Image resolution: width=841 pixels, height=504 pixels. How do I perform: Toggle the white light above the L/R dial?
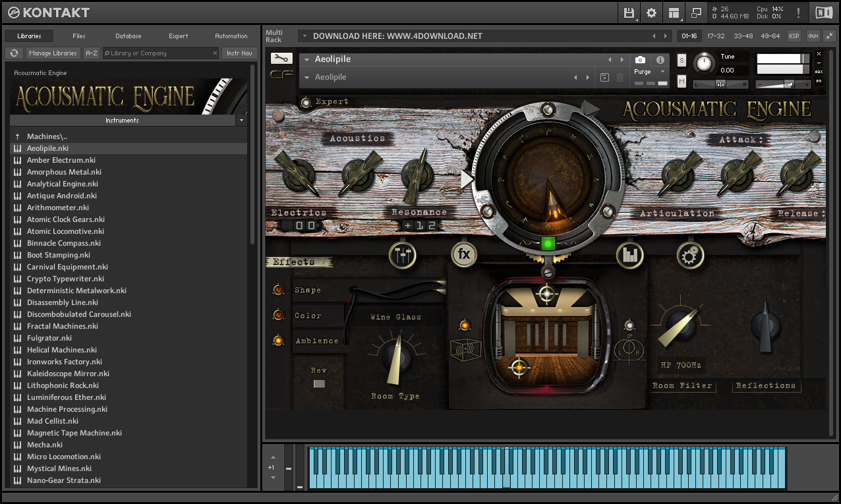629,325
